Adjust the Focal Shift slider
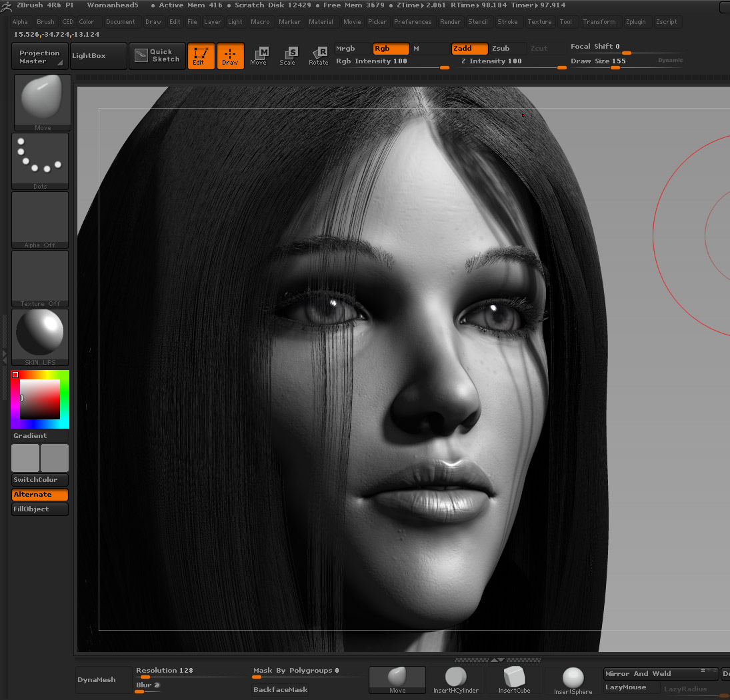The height and width of the screenshot is (700, 730). click(626, 49)
